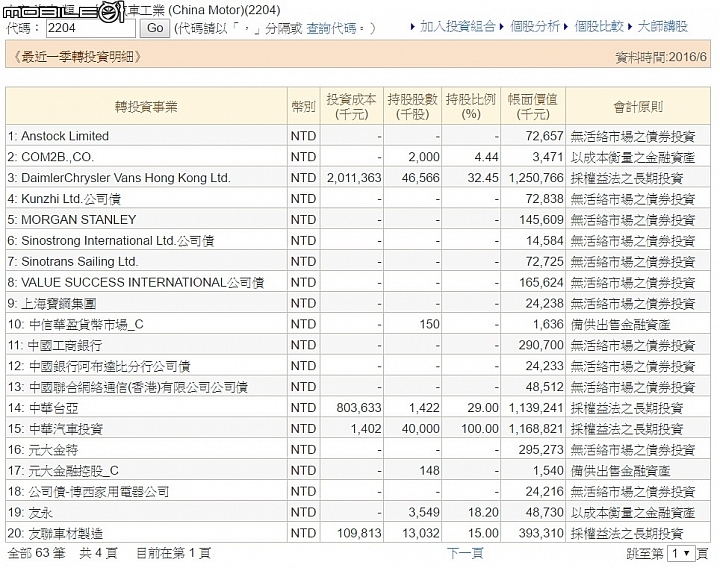This screenshot has height=568, width=720.
Task: Click shares held value 46,566
Action: pos(421,178)
